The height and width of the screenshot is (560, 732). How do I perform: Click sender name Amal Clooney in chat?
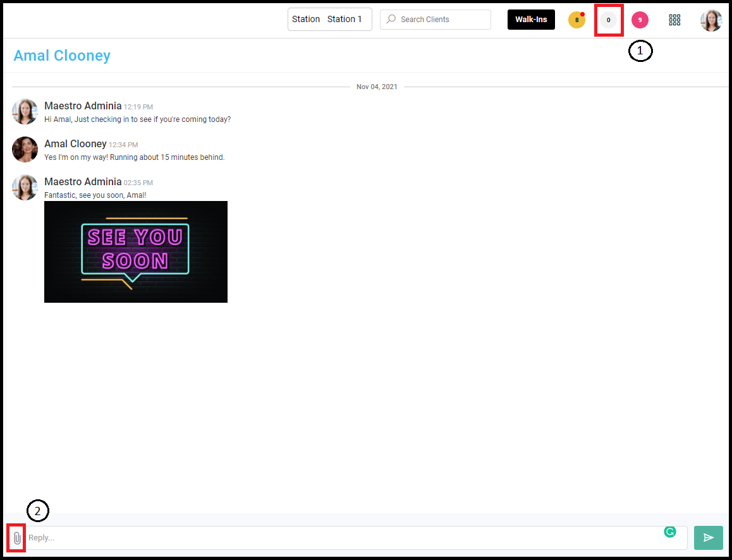coord(75,143)
